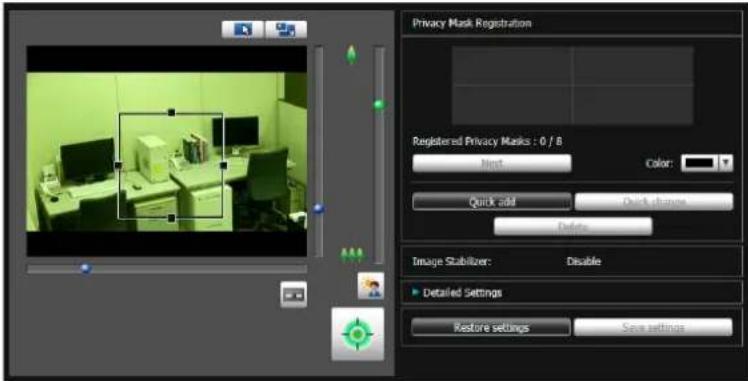Click the single tree zoom-in icon
The height and width of the screenshot is (381, 748).
[x=352, y=55]
